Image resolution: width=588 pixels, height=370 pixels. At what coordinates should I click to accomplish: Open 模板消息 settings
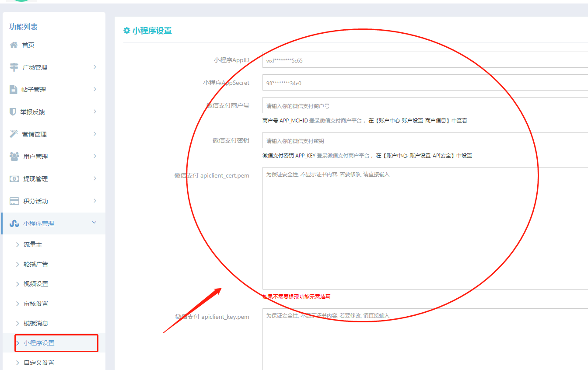(36, 323)
